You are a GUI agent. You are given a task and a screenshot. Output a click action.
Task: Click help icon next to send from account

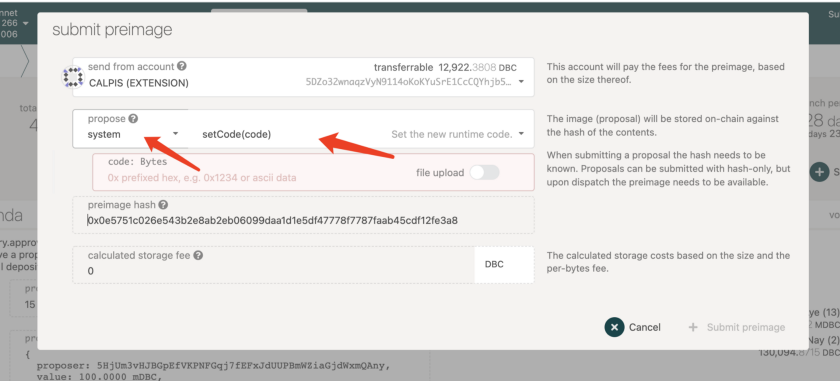point(182,66)
